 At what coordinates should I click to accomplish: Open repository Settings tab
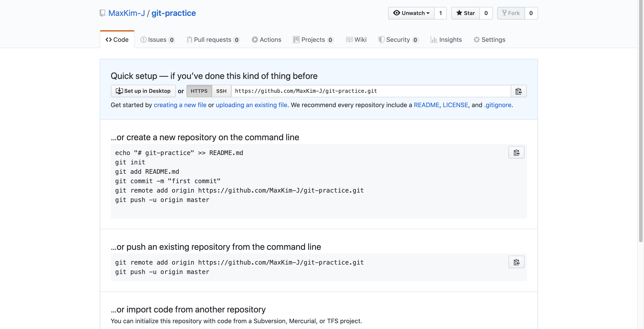[489, 40]
